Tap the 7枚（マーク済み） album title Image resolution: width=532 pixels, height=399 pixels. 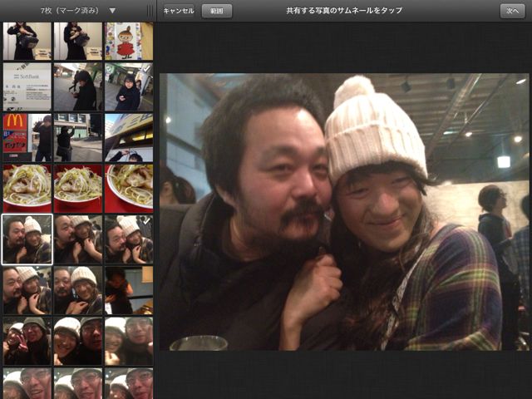(70, 11)
